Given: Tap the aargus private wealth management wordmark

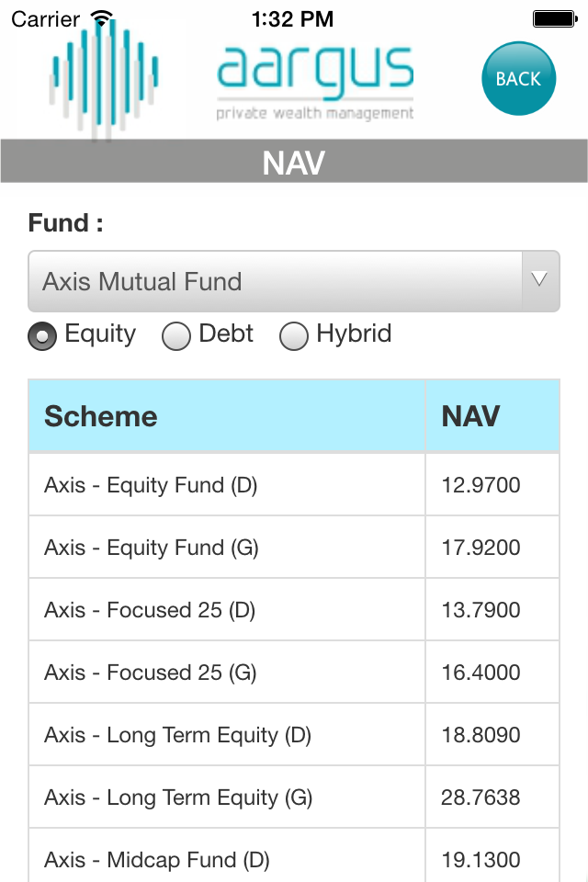Looking at the screenshot, I should 315,84.
